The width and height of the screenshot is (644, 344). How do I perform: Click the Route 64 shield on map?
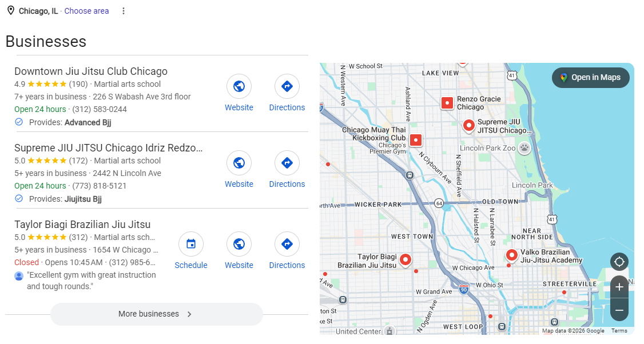coord(439,203)
